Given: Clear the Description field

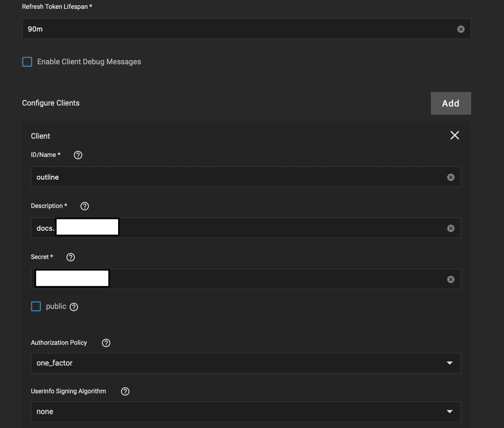Looking at the screenshot, I should coord(451,228).
